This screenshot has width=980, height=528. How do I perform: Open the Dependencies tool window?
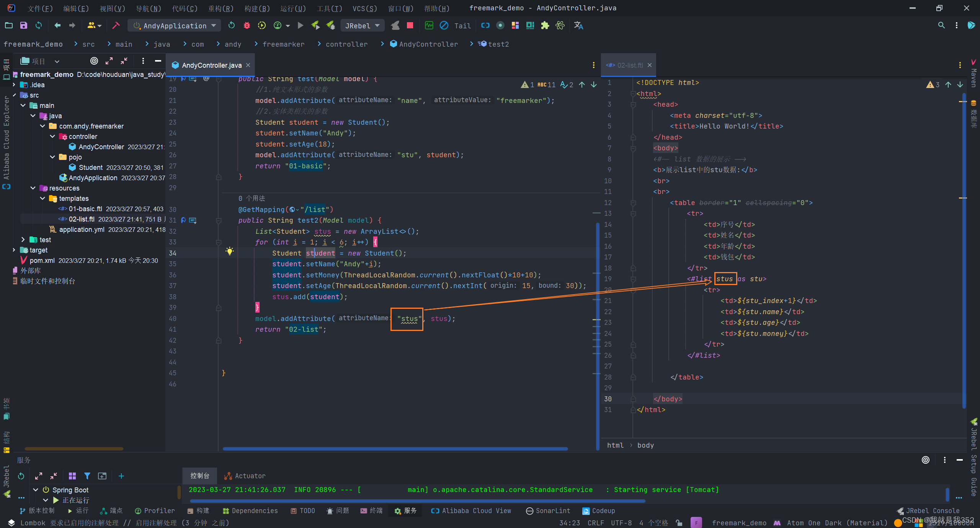click(x=250, y=511)
